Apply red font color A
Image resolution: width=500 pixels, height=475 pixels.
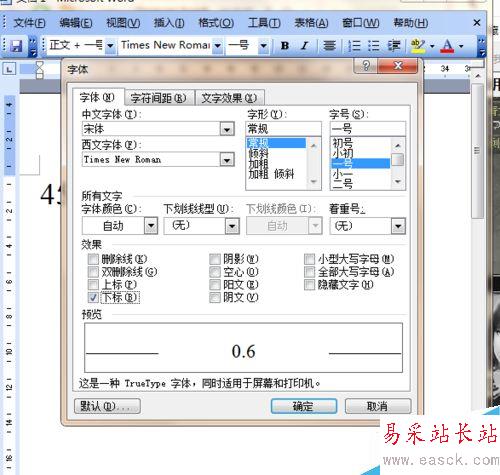point(447,46)
